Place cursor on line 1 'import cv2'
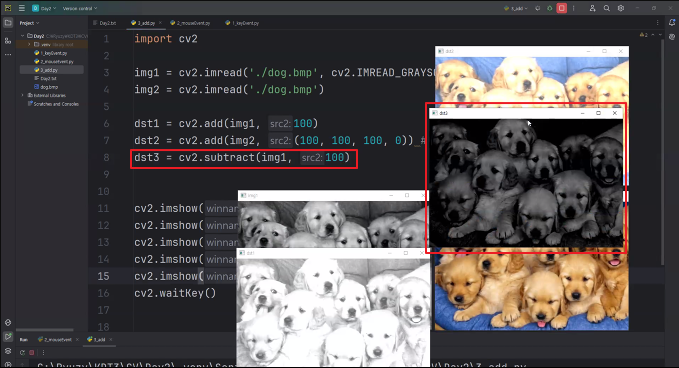679x368 pixels. point(166,39)
